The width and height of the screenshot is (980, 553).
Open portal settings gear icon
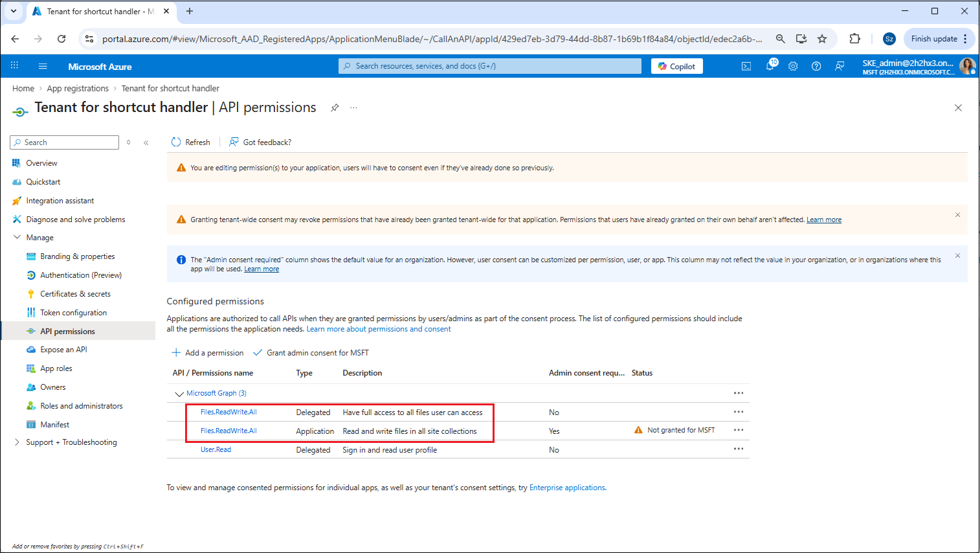pos(793,66)
